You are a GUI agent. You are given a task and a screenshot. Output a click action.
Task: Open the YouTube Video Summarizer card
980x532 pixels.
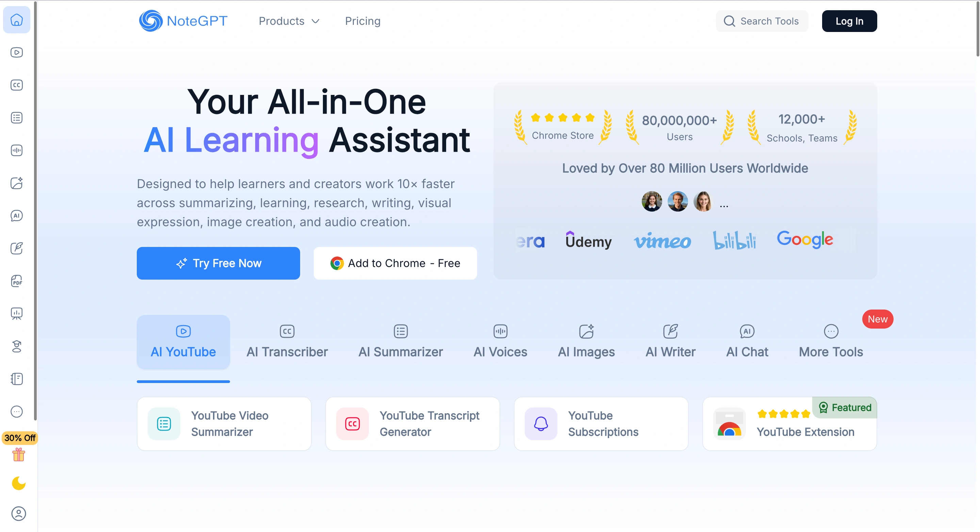pos(224,423)
